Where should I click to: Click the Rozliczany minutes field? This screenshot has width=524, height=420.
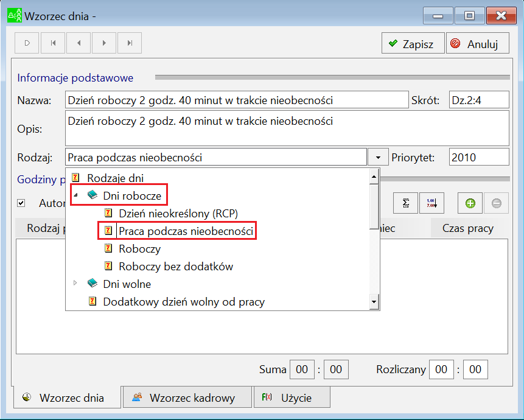pos(475,369)
